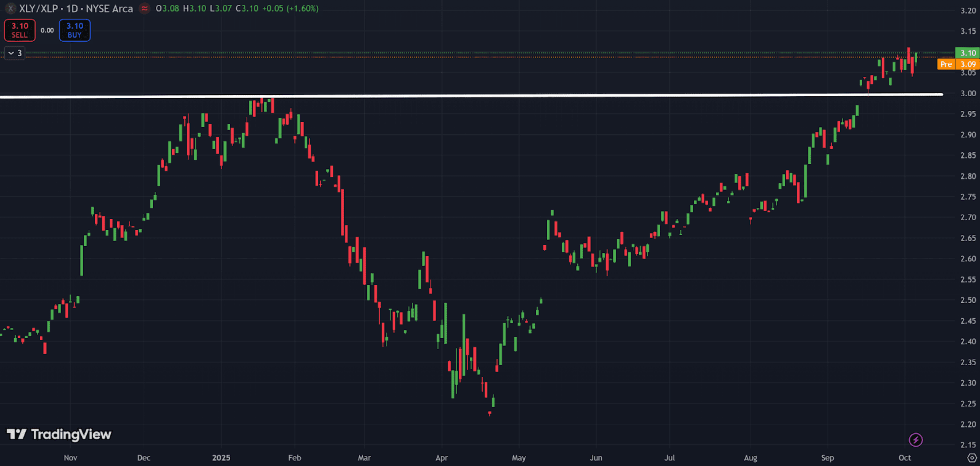
Task: Click the Jul label on the time axis
Action: click(669, 458)
